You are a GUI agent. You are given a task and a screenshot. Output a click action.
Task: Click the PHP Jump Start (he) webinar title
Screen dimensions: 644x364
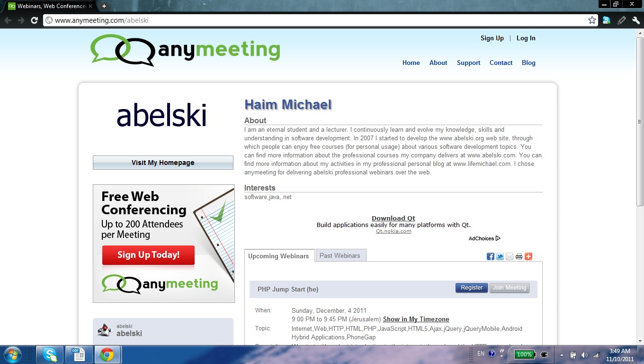click(288, 289)
